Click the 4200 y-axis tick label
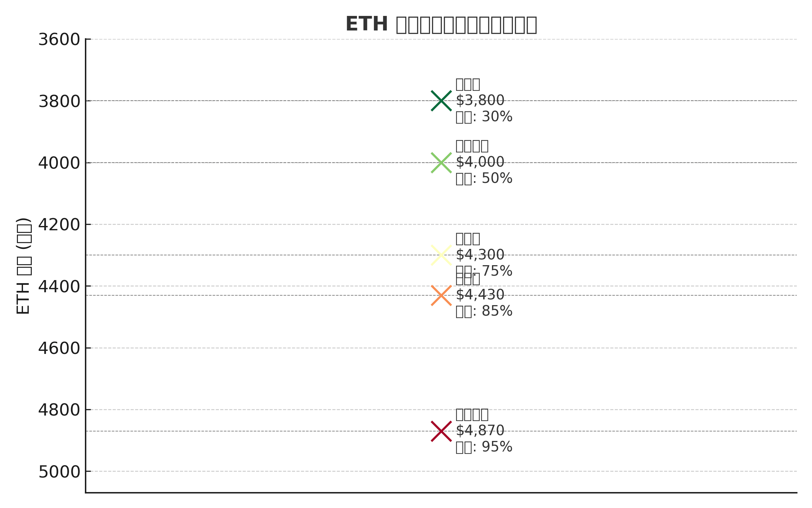 pyautogui.click(x=59, y=225)
